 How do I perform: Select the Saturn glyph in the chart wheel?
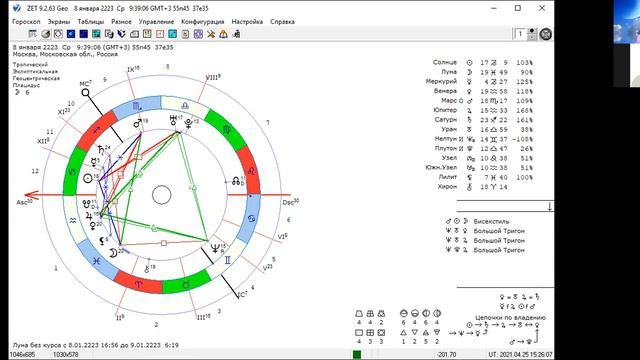coord(100,150)
